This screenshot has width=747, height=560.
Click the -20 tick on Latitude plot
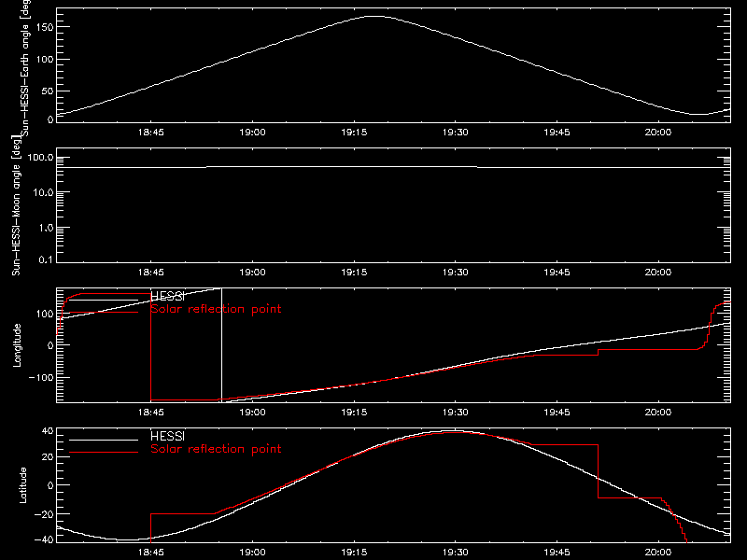43,514
